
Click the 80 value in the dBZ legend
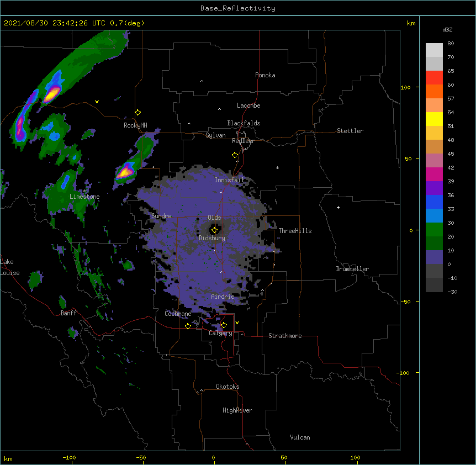click(451, 44)
